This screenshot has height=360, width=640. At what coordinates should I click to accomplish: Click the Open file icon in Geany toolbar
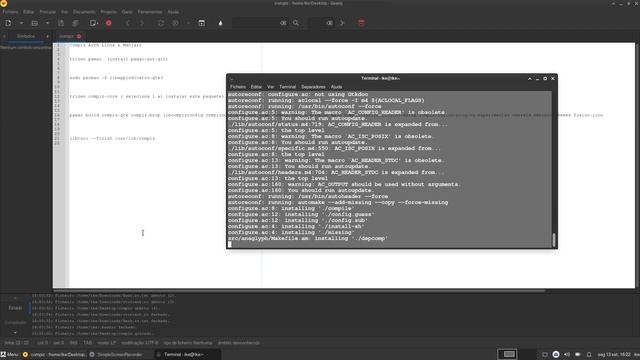point(35,23)
